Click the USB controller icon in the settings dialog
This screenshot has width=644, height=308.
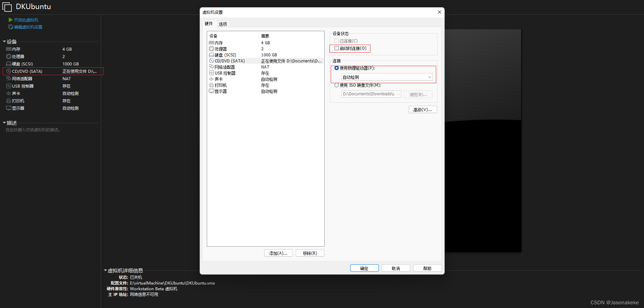212,73
